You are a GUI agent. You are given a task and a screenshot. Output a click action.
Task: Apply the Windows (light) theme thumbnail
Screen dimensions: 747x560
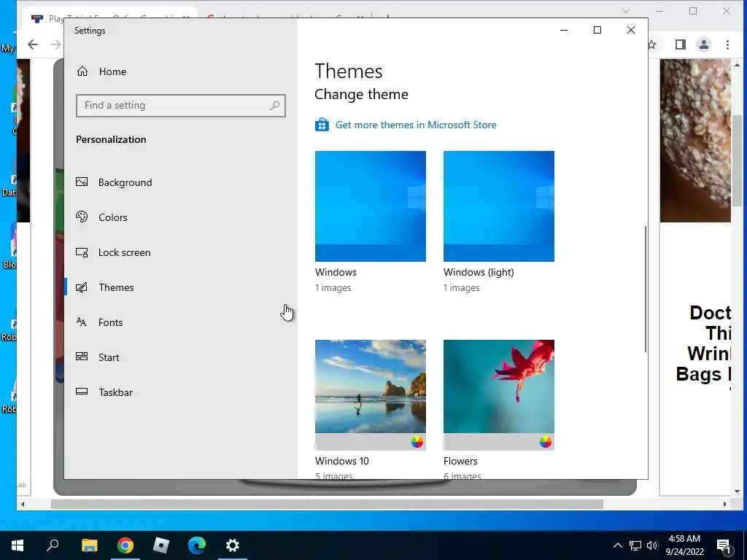[499, 206]
